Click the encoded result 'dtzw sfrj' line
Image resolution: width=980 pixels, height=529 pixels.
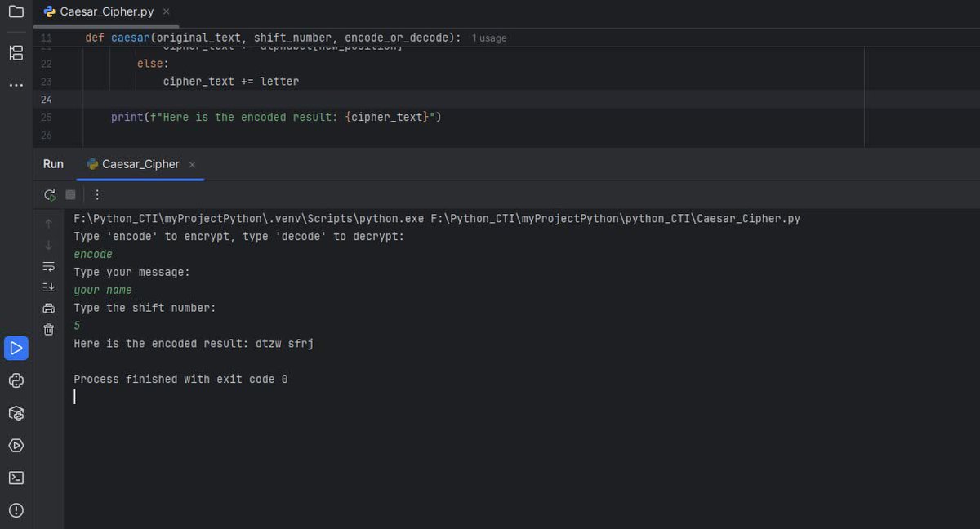(194, 344)
